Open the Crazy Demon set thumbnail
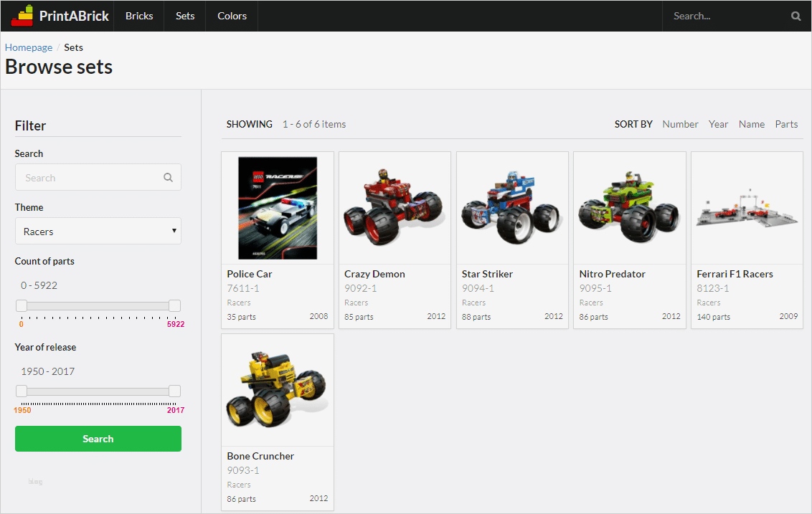812x514 pixels. pos(395,208)
